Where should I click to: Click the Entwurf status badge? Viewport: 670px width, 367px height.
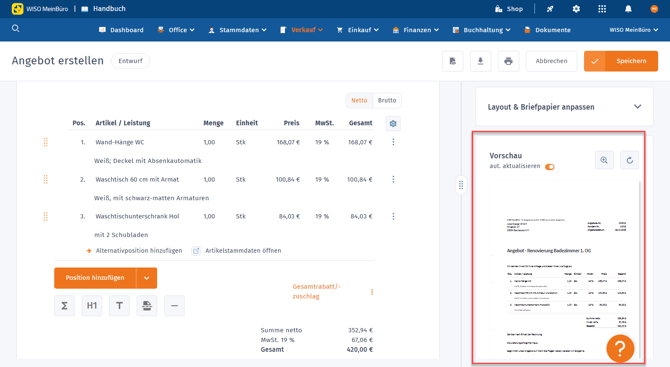(x=130, y=61)
